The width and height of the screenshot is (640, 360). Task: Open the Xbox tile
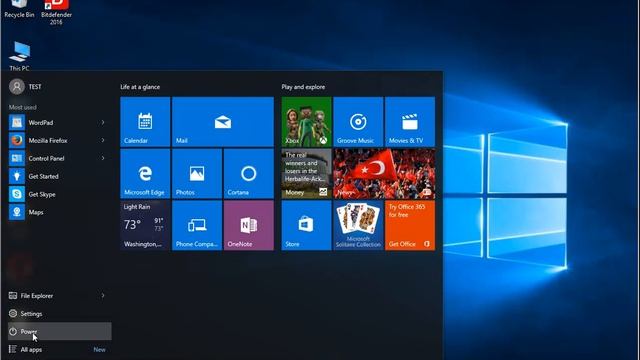tap(307, 122)
